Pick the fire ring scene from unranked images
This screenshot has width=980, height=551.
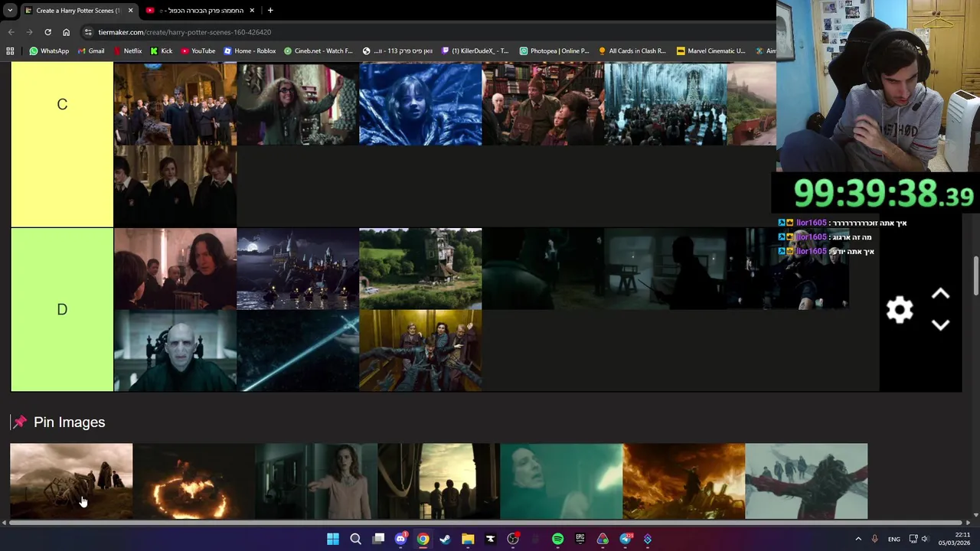coord(194,481)
